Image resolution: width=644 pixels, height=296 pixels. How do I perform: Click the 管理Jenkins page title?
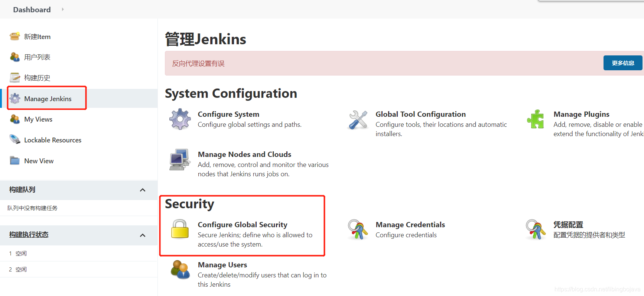point(205,39)
